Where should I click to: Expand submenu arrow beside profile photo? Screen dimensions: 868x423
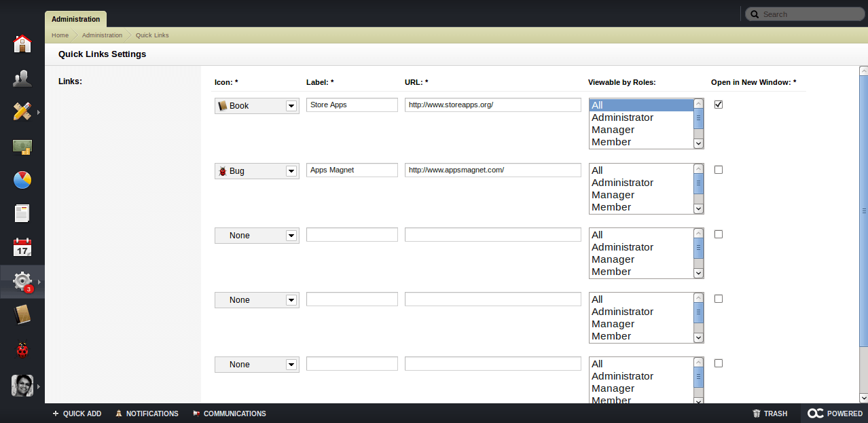pyautogui.click(x=39, y=386)
